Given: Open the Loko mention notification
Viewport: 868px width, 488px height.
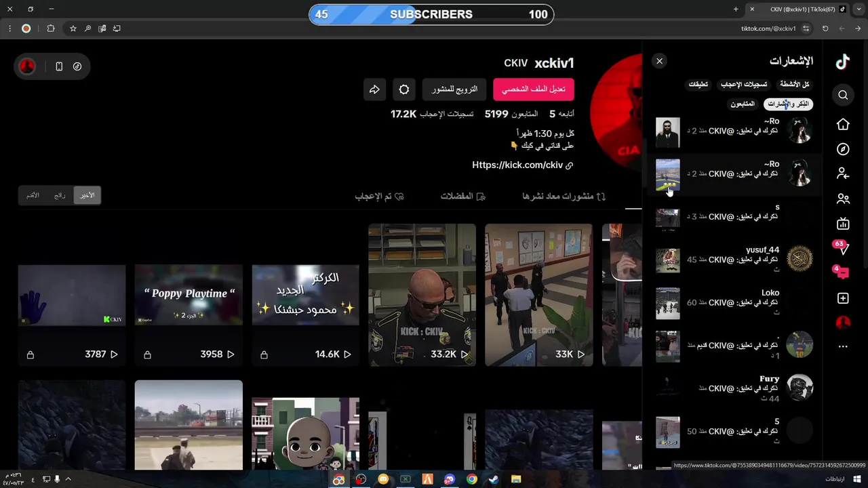Looking at the screenshot, I should pyautogui.click(x=734, y=302).
